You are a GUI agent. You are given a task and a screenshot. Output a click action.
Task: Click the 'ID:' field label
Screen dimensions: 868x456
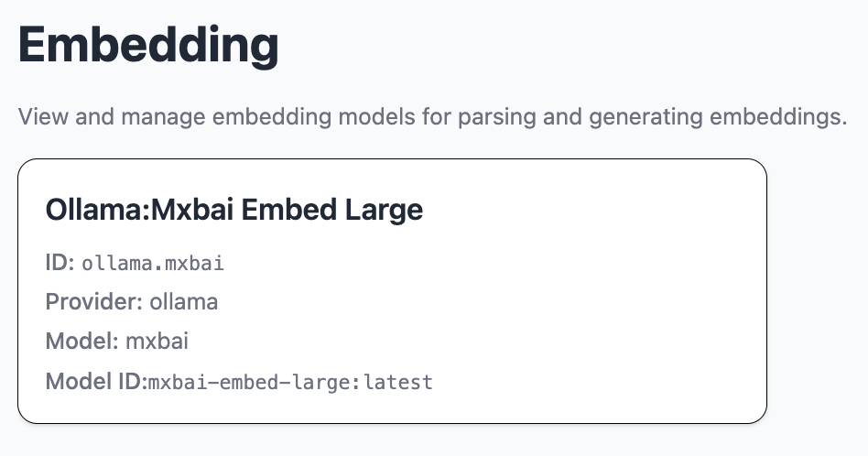pos(60,263)
